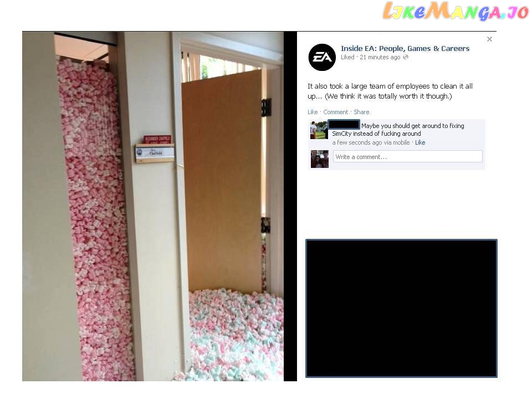Viewport: 532px width, 399px height.
Task: Click your own avatar beside comment box
Action: click(320, 159)
